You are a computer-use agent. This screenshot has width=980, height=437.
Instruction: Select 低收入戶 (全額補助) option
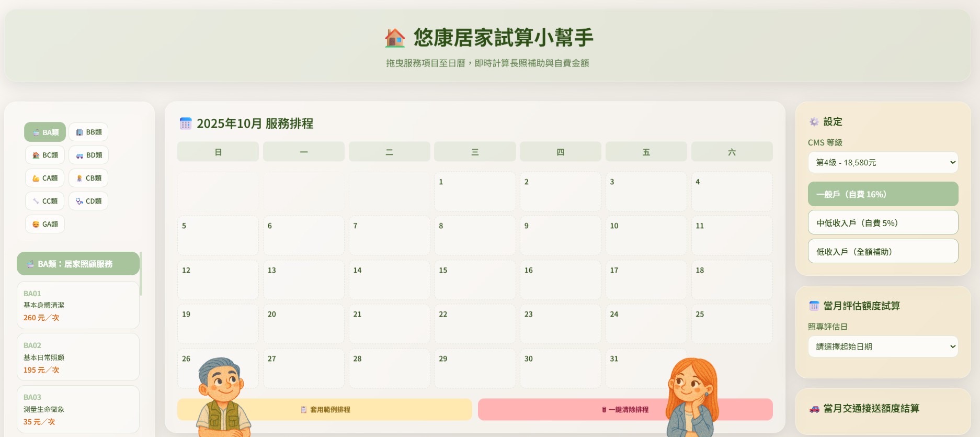(883, 252)
